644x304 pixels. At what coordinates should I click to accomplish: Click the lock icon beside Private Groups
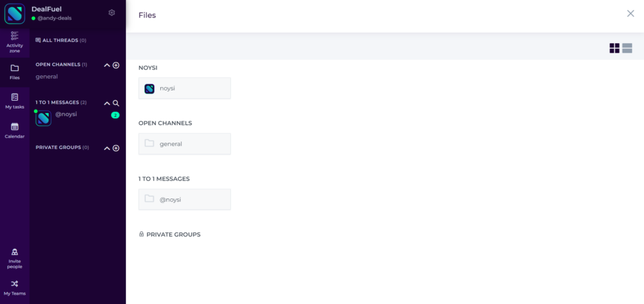pyautogui.click(x=142, y=234)
